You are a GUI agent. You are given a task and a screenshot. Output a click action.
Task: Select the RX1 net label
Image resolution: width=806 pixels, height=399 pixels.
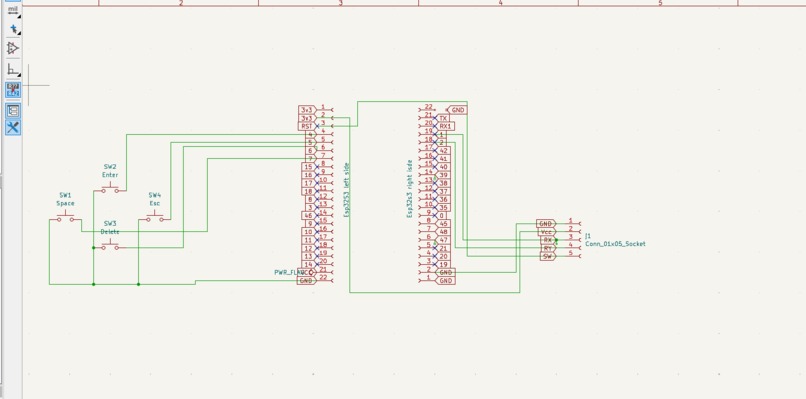(x=445, y=126)
